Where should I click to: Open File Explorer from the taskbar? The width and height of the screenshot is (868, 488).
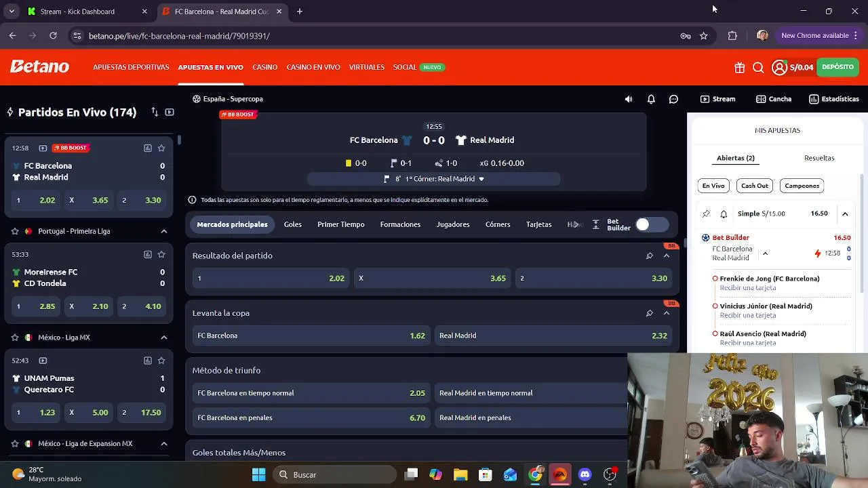click(x=460, y=474)
